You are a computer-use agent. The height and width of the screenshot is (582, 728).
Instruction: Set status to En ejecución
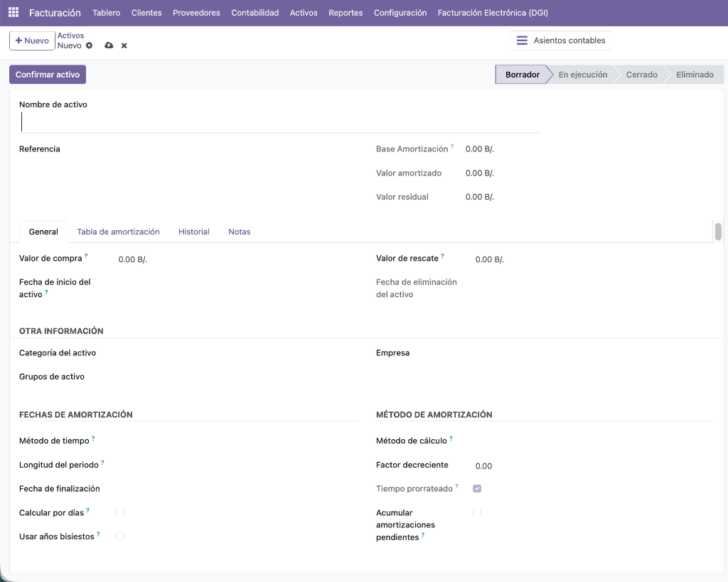pos(583,74)
